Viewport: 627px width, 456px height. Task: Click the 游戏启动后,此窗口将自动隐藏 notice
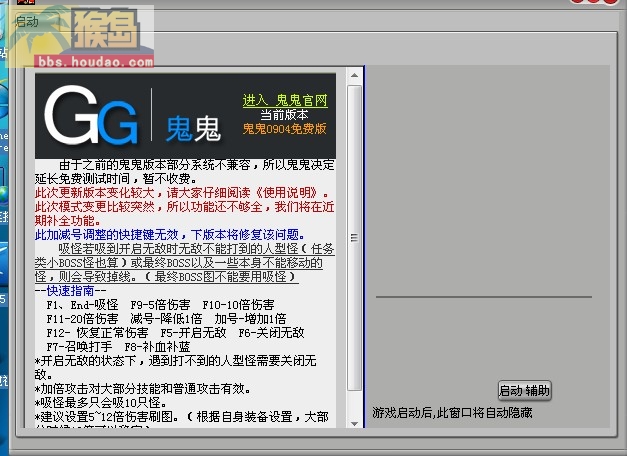point(452,412)
